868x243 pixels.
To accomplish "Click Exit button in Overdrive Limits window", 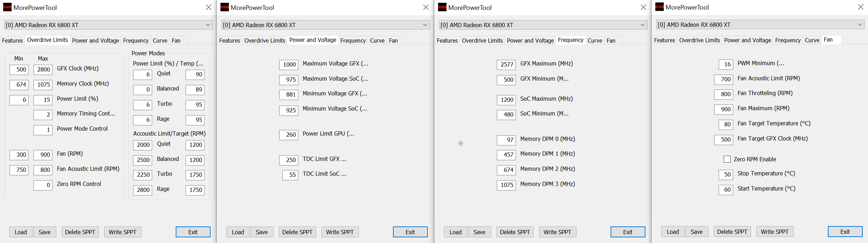I will coord(193,232).
